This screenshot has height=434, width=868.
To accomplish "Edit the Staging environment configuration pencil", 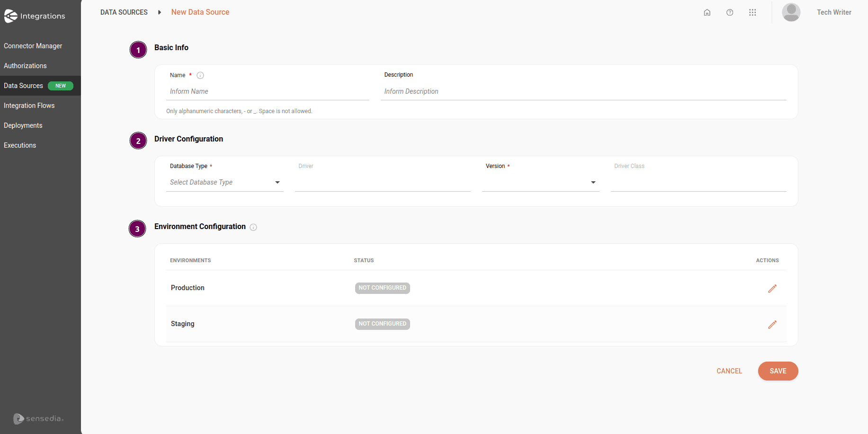I will point(772,325).
